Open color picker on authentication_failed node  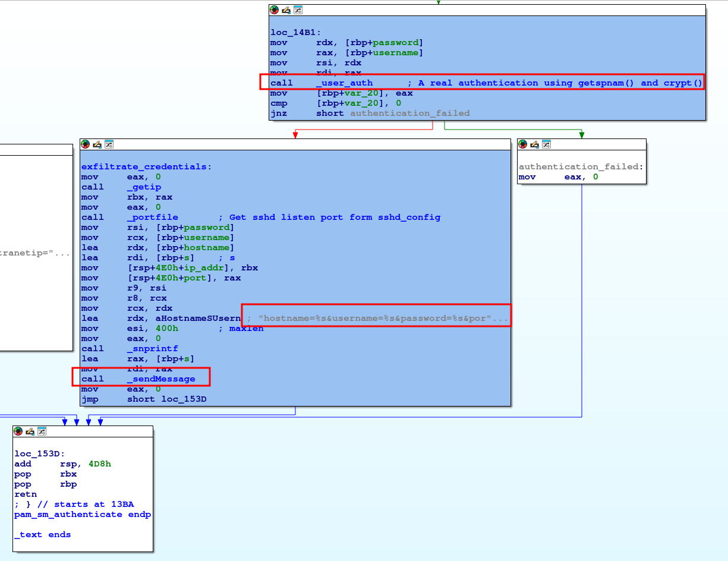point(523,144)
